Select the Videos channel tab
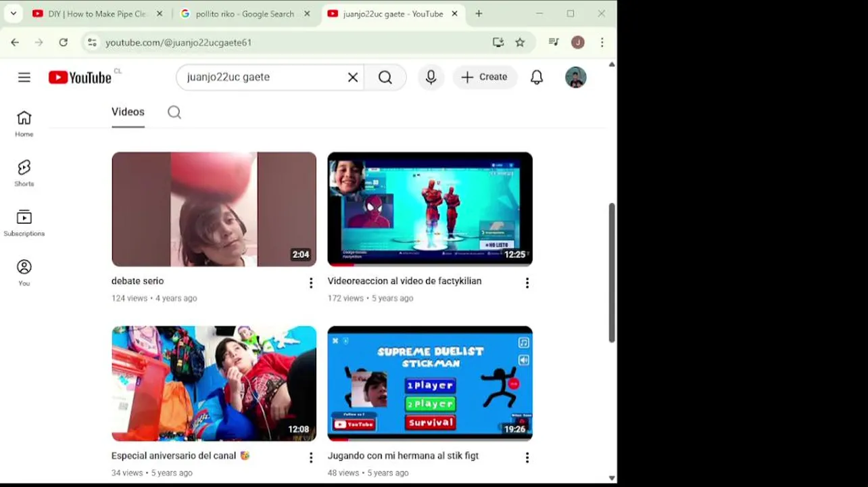Image resolution: width=868 pixels, height=487 pixels. (128, 112)
